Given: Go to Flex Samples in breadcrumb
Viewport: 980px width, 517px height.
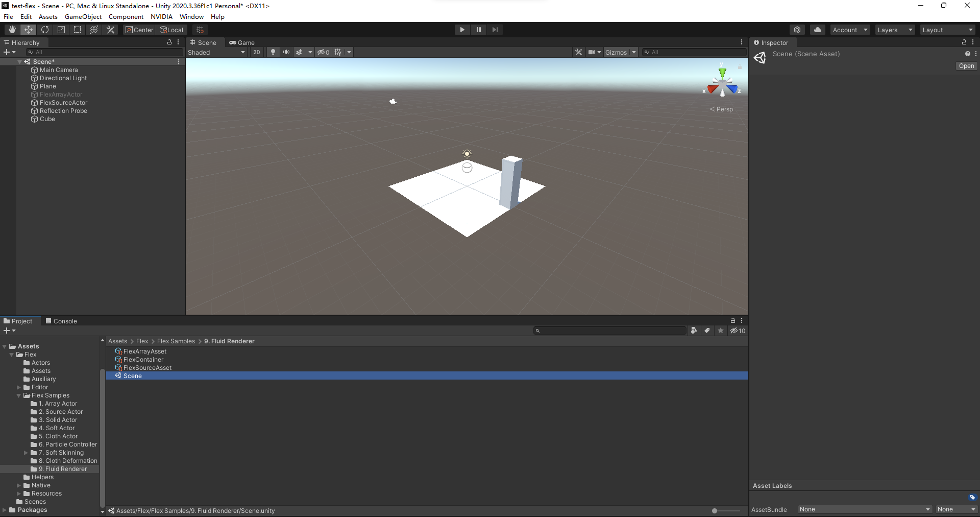Looking at the screenshot, I should coord(176,341).
